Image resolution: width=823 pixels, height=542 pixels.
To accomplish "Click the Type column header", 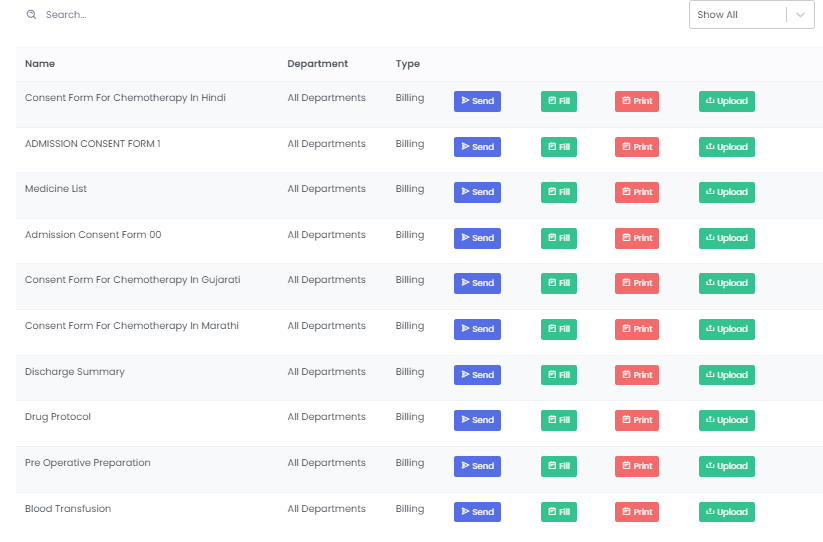I will (x=408, y=63).
